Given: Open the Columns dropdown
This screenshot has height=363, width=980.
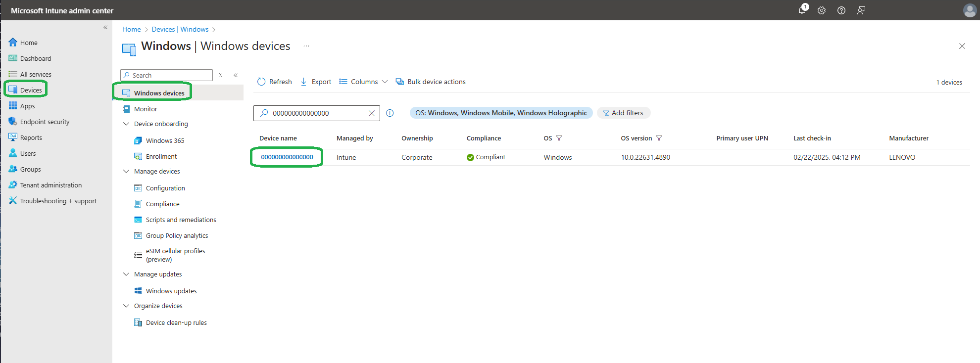Looking at the screenshot, I should tap(364, 82).
